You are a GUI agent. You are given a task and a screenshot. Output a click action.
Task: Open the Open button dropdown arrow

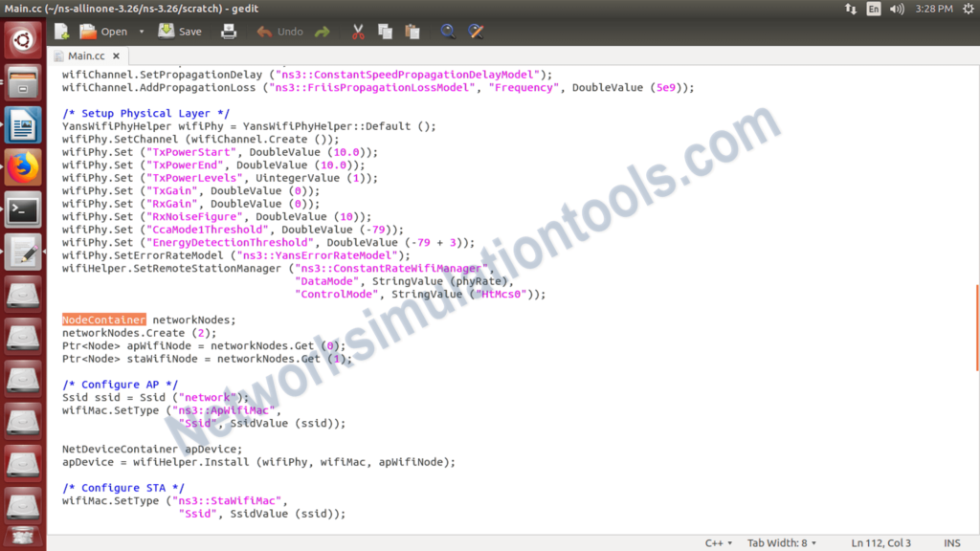pos(142,31)
